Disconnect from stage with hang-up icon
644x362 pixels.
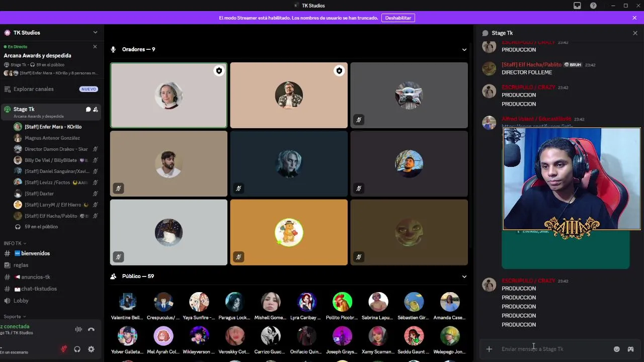click(91, 329)
